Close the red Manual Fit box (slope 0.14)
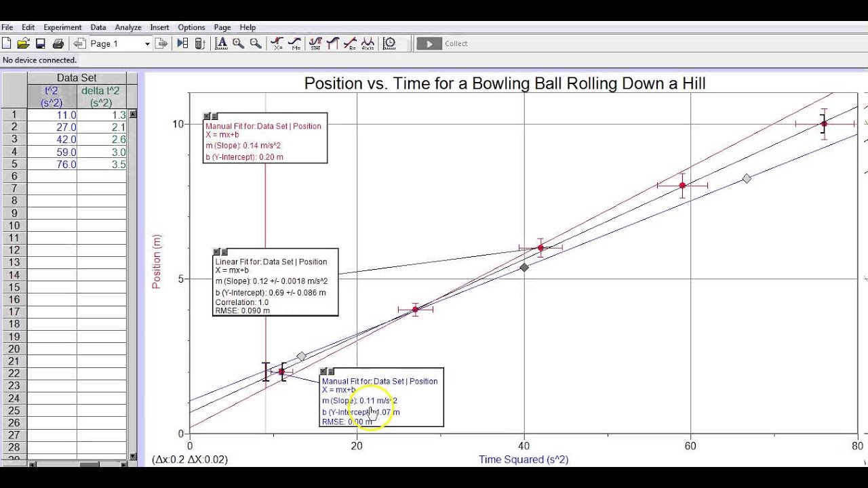Viewport: 868px width, 488px height. point(208,117)
